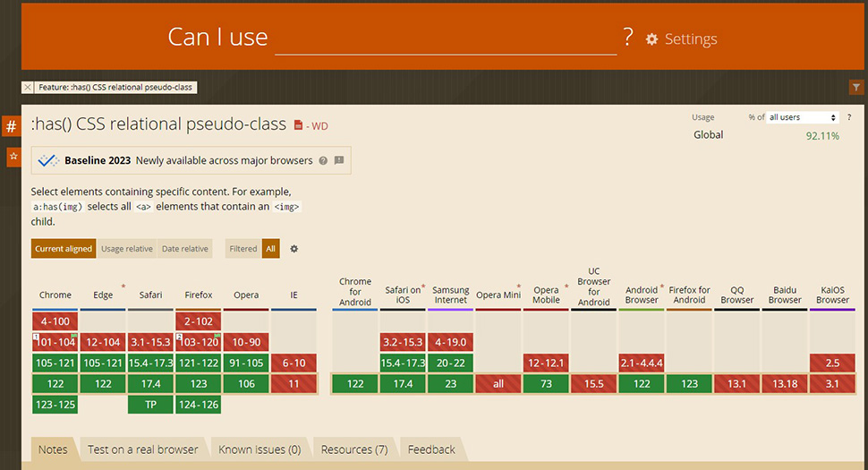Image resolution: width=868 pixels, height=470 pixels.
Task: Open the Resources (7) tab
Action: coord(354,449)
